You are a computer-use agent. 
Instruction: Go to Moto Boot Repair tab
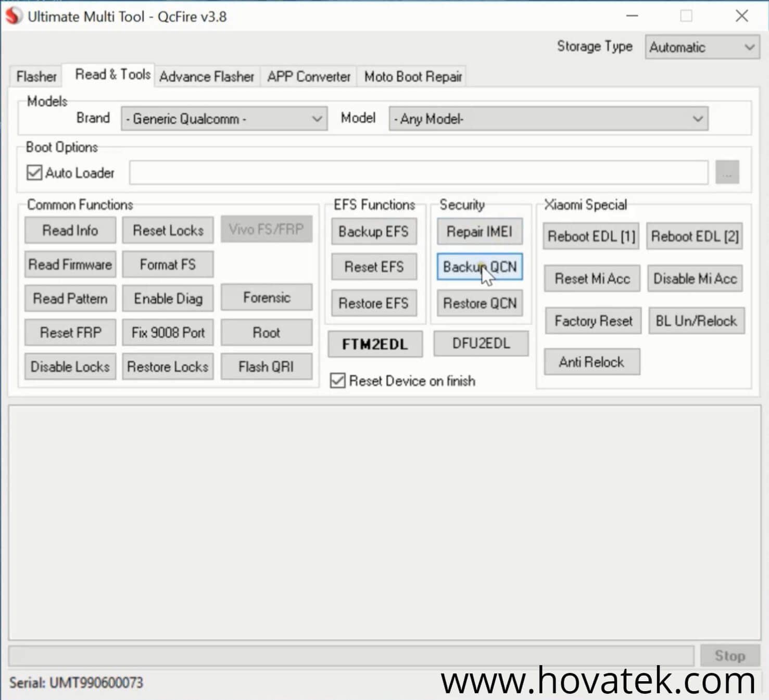tap(413, 77)
